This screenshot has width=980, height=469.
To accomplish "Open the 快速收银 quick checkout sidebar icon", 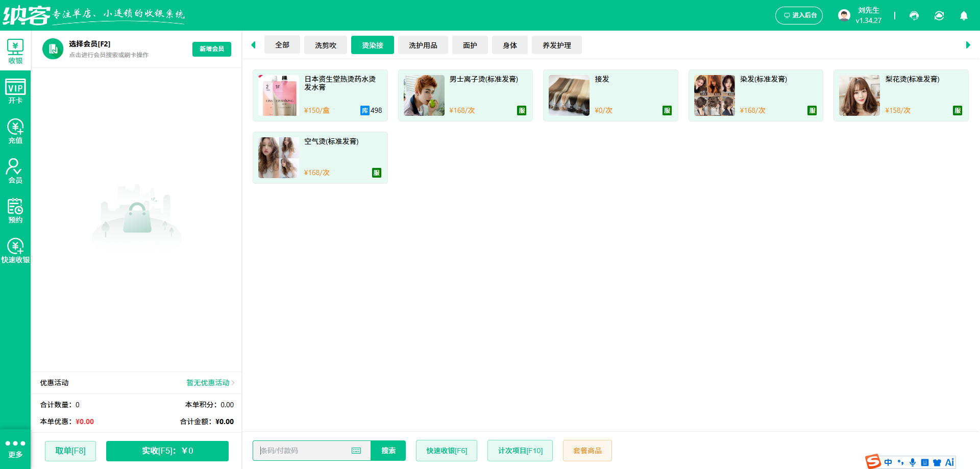I will tap(15, 249).
